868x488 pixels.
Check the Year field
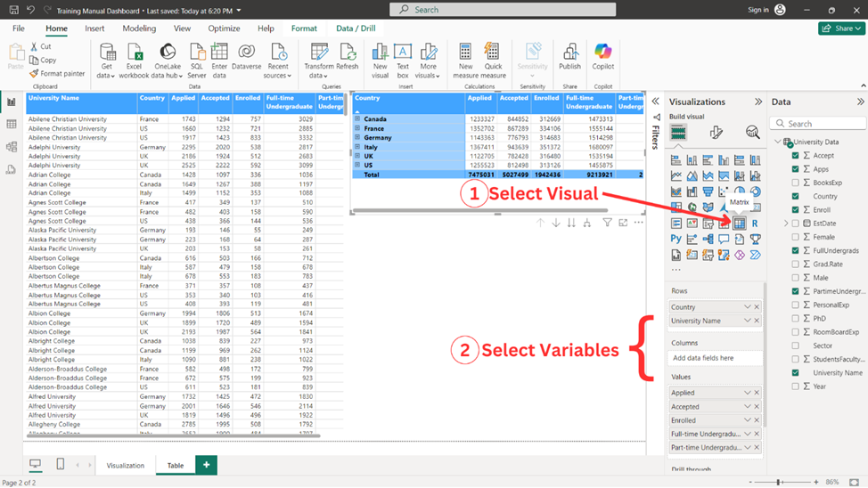[x=796, y=386]
